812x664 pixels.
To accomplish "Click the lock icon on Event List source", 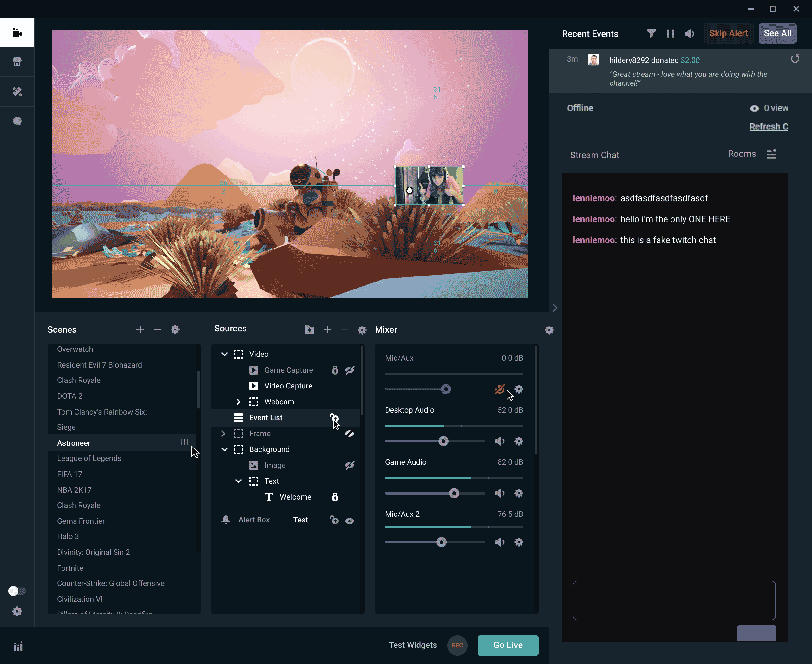I will tap(335, 417).
